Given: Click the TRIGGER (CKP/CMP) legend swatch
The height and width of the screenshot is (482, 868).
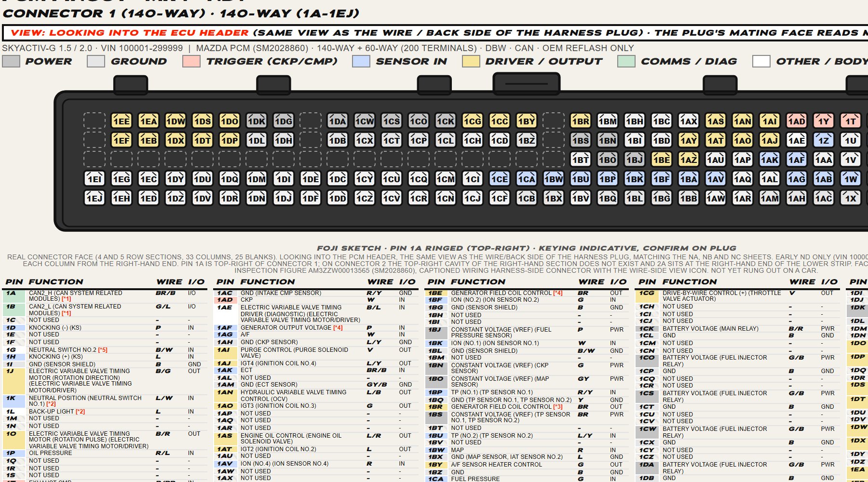Looking at the screenshot, I should 191,61.
